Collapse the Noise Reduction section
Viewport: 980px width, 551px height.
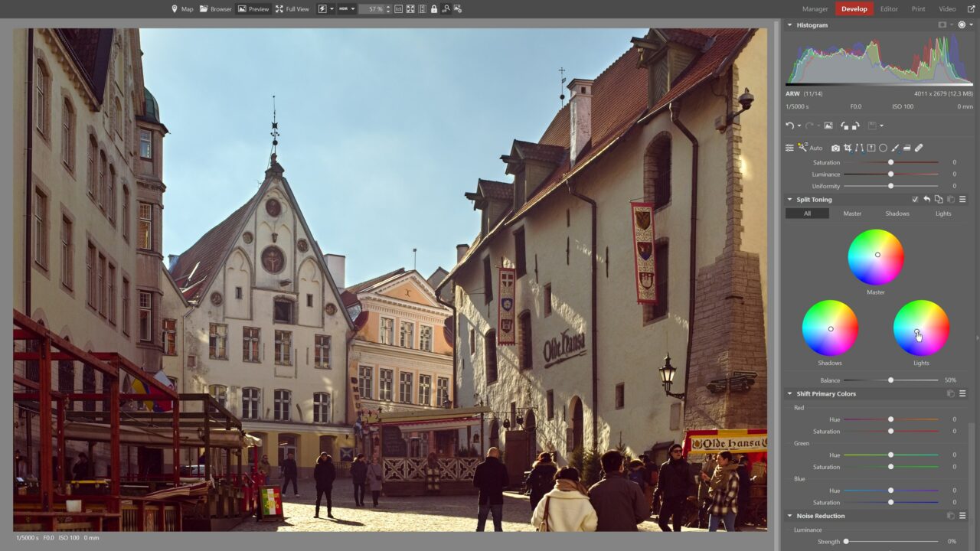[x=790, y=516]
